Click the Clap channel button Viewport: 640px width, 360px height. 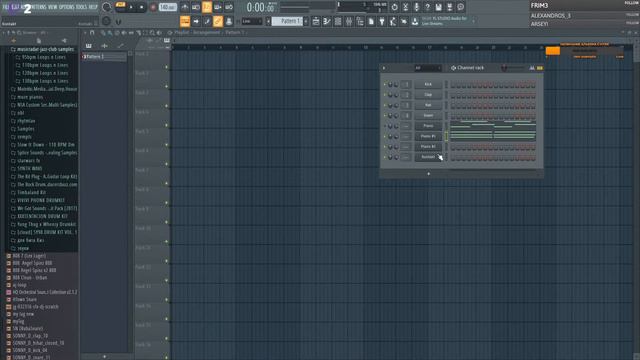tap(428, 95)
